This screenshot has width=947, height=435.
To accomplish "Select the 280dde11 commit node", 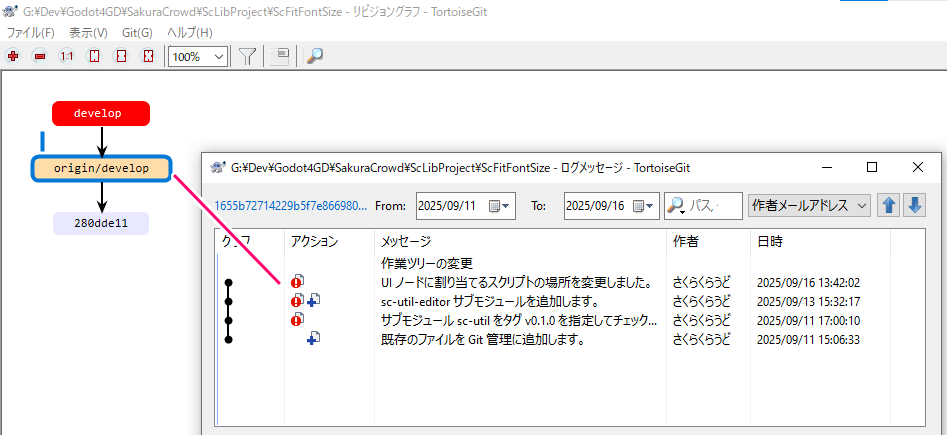I will click(101, 224).
